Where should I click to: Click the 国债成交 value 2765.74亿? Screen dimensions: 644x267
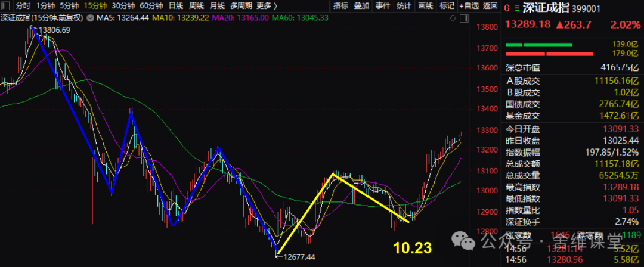pos(619,104)
